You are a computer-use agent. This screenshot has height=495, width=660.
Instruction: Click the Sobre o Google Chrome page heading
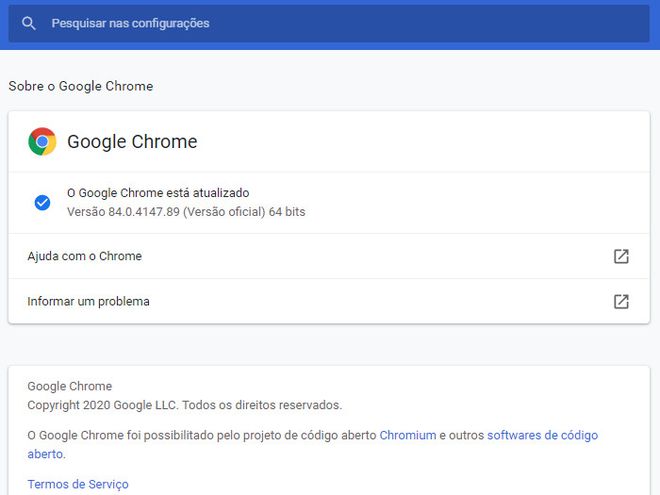click(81, 86)
